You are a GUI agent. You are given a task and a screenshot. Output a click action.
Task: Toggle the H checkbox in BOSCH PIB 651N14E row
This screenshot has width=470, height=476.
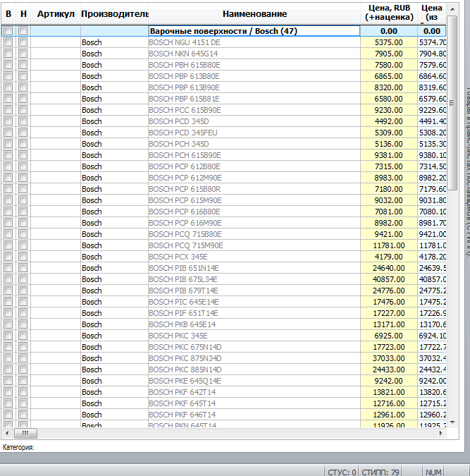(x=23, y=268)
